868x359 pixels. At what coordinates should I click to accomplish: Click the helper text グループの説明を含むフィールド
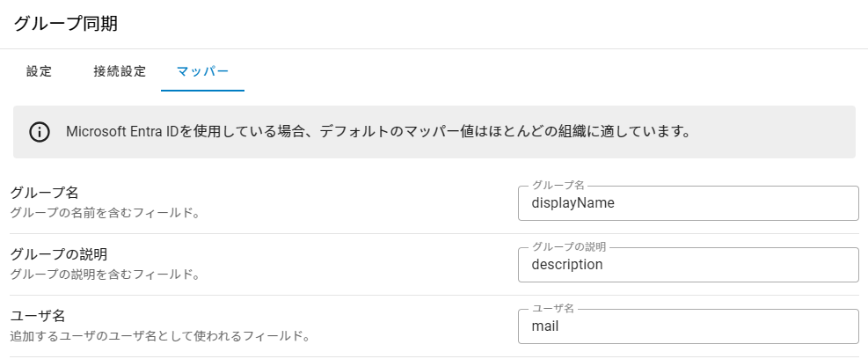point(104,274)
